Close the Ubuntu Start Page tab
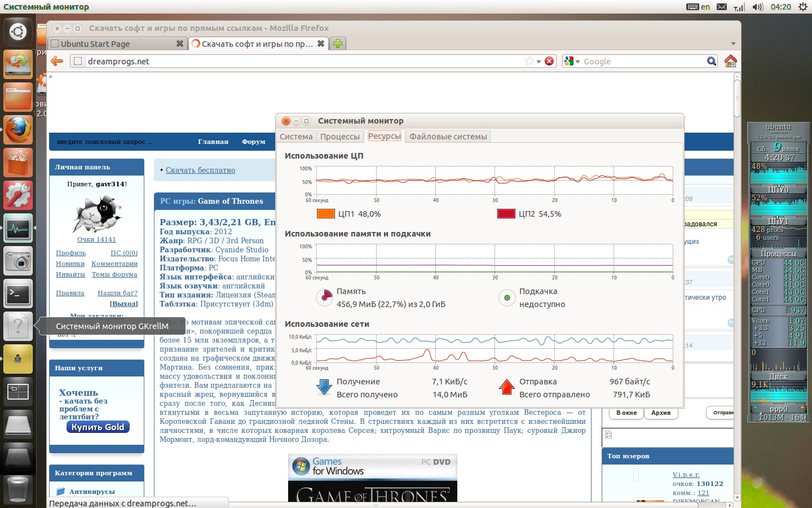The height and width of the screenshot is (508, 812). [180, 43]
